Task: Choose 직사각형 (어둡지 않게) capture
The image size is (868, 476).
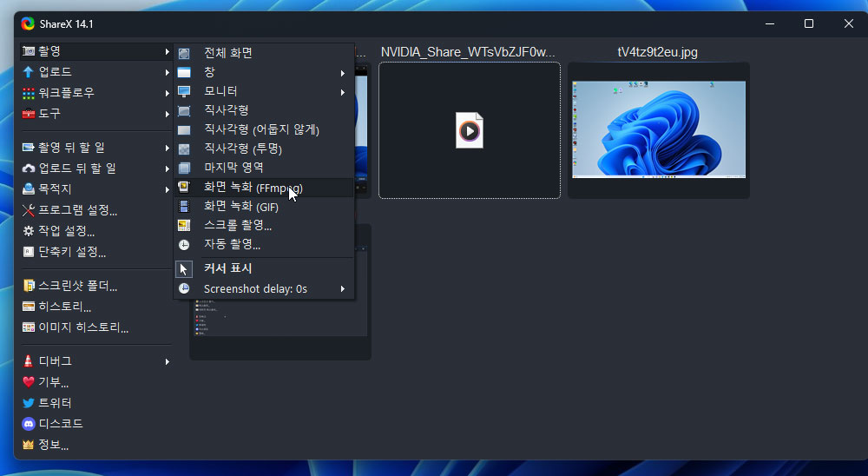Action: pyautogui.click(x=264, y=129)
